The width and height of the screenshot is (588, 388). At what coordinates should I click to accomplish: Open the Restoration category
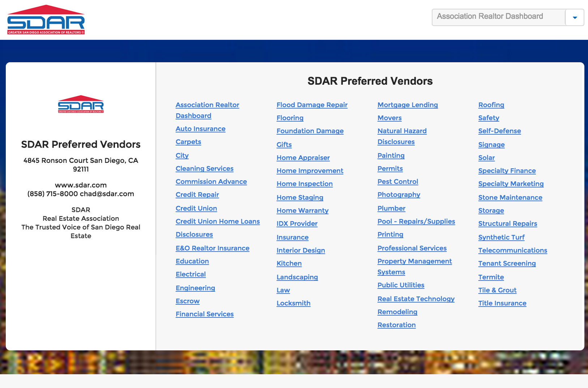coord(396,325)
